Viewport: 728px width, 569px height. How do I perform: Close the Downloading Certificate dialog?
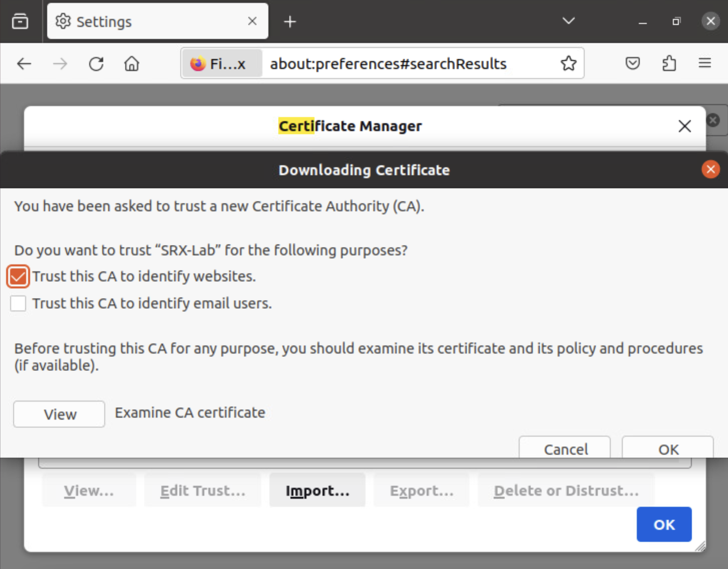710,170
